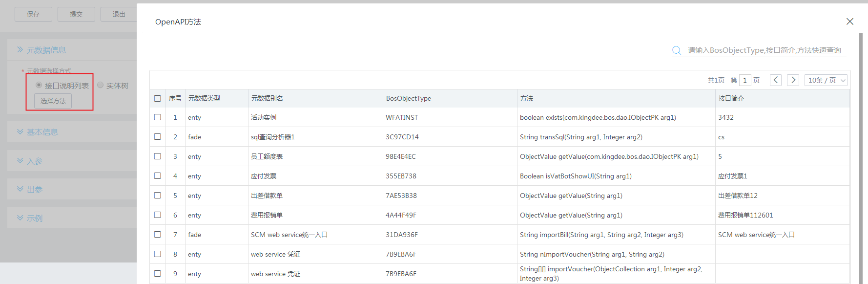The width and height of the screenshot is (868, 284).
Task: Click the 选择方法 button
Action: tap(53, 101)
